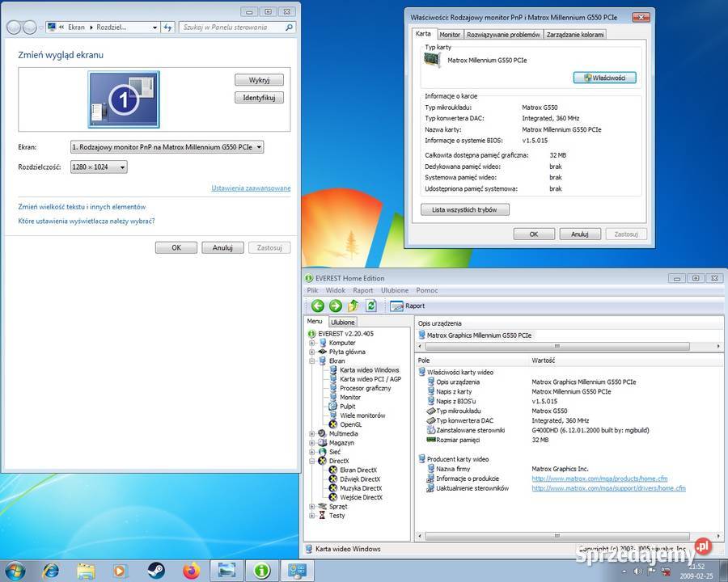Open the Ekran display selection dropdown
Viewport: 728px width, 582px height.
click(167, 147)
